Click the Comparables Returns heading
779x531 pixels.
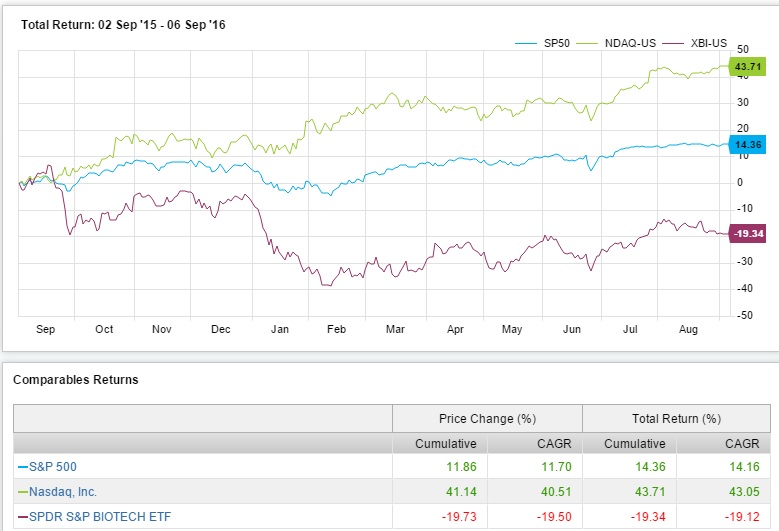[75, 380]
